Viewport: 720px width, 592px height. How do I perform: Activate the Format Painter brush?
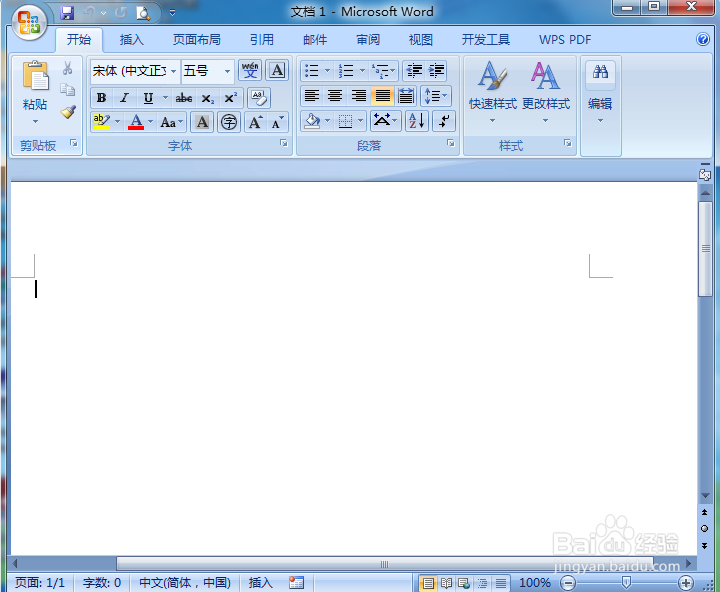click(68, 112)
